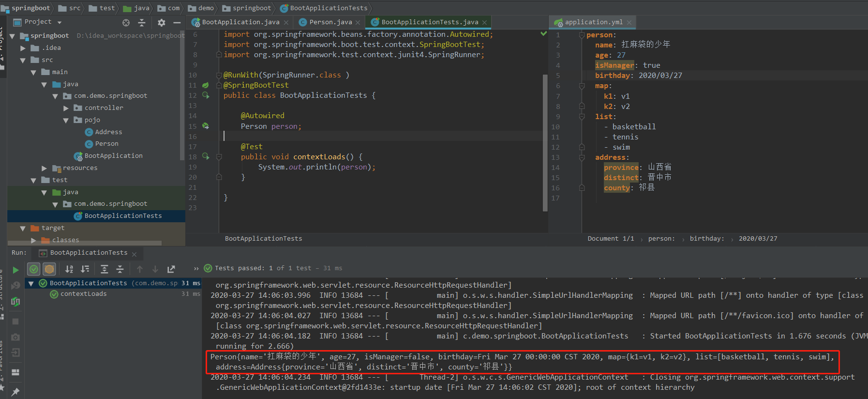Restore layout icon in Run sidebar

tap(15, 372)
